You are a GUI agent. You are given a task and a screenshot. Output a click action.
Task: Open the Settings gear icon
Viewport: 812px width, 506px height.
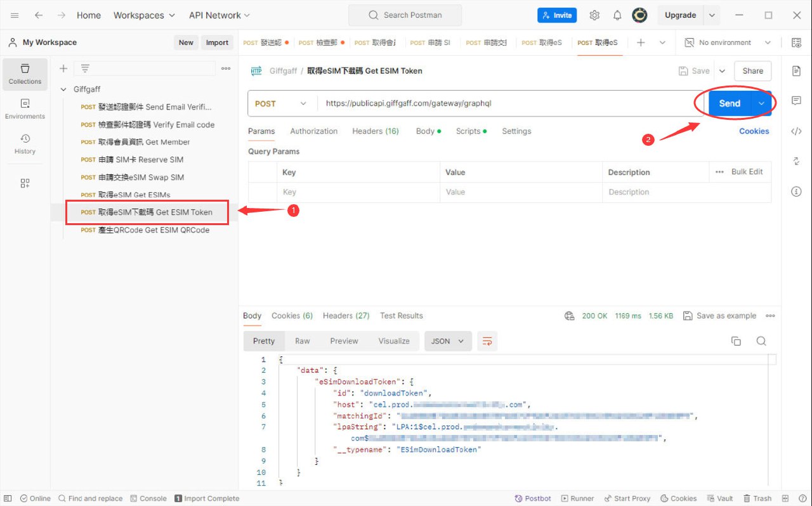(x=594, y=15)
